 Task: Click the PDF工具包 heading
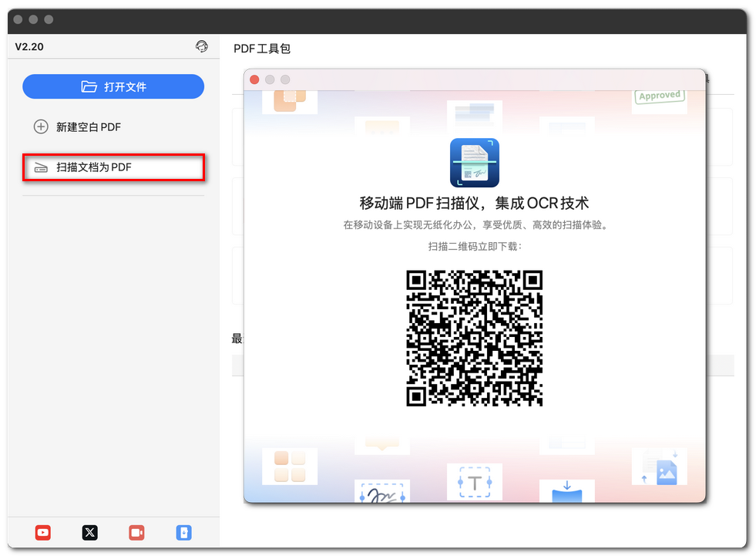[262, 49]
